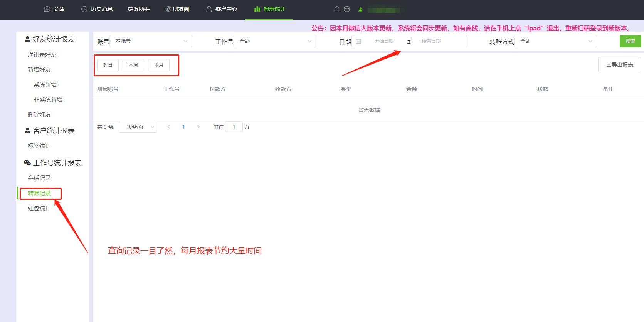Click the 暂无数据 empty table text
This screenshot has width=644, height=322.
[x=369, y=110]
